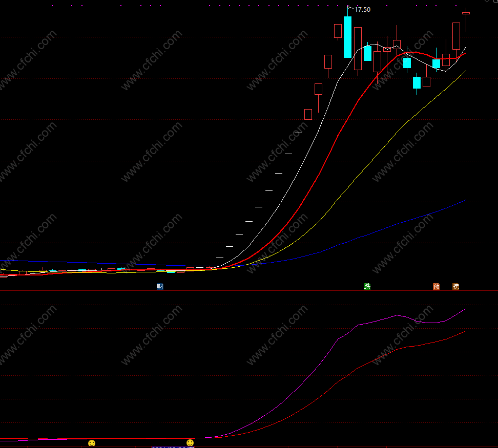The width and height of the screenshot is (498, 448).
Task: Click the blue 财 finance marker icon
Action: coord(160,287)
